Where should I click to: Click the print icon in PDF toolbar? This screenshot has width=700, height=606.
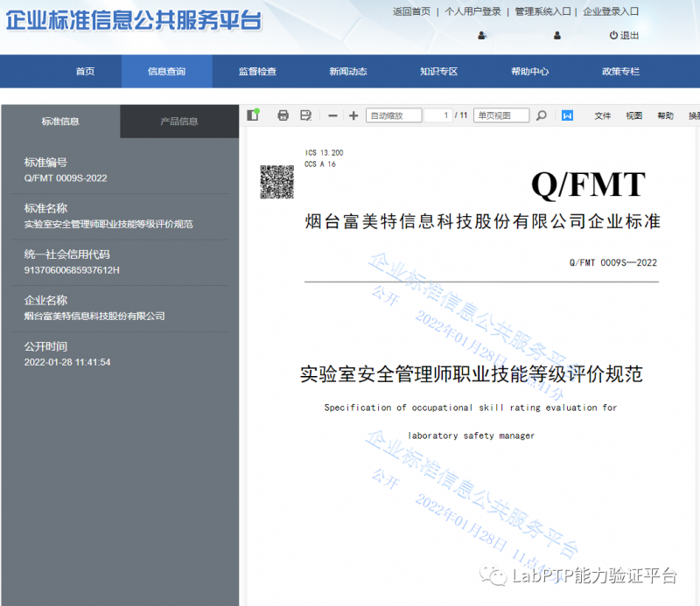click(283, 115)
